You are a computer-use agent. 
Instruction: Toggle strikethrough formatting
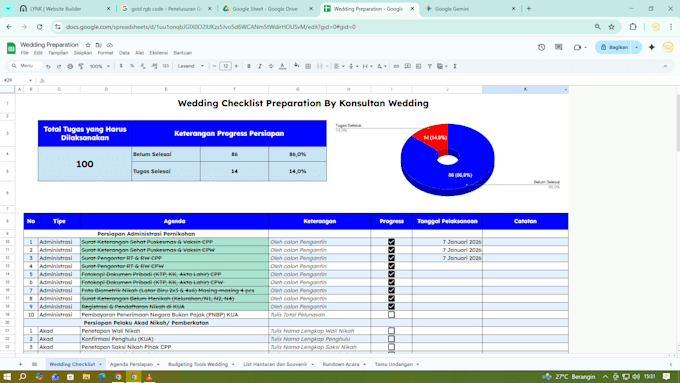click(x=271, y=66)
